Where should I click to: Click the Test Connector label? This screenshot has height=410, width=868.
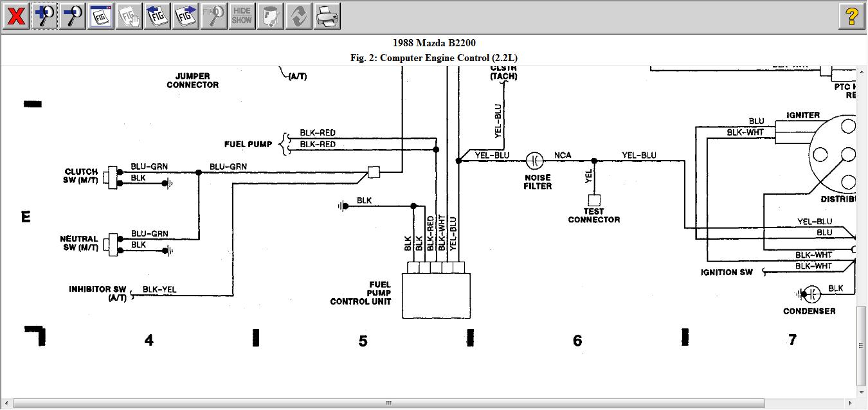tap(594, 215)
